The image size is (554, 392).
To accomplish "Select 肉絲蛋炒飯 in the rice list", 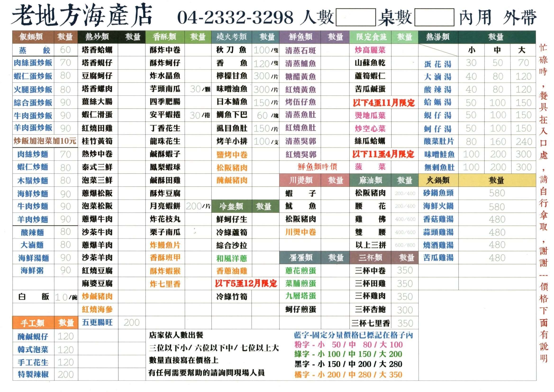I will [33, 63].
